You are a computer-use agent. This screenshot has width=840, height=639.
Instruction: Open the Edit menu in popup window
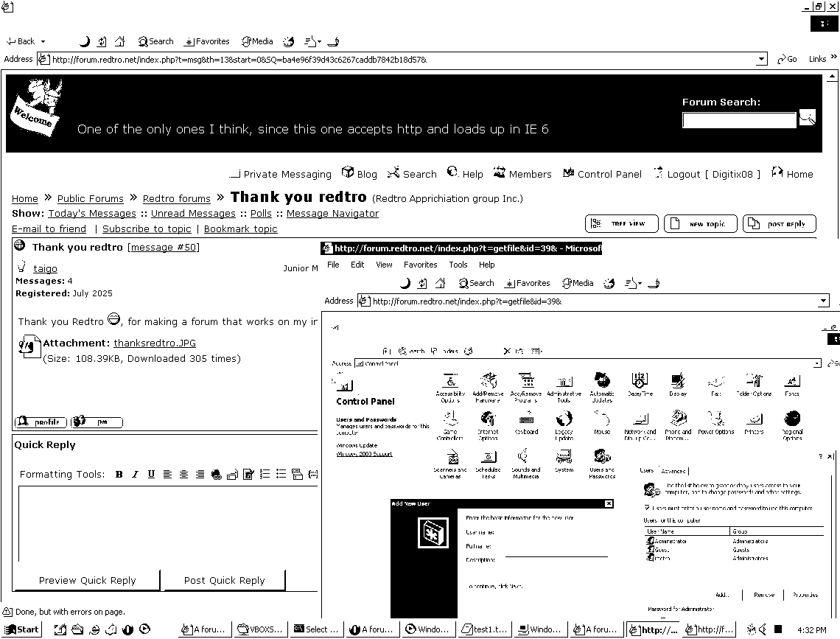tap(357, 265)
